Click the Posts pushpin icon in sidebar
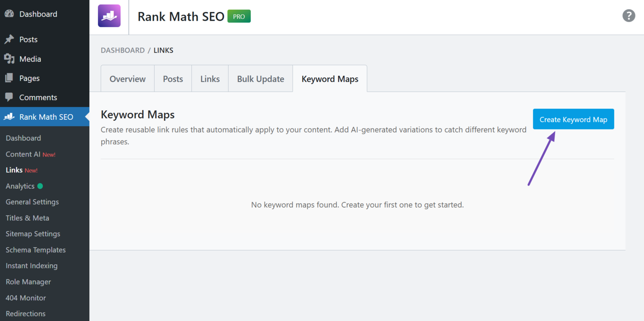The image size is (644, 321). click(x=10, y=39)
